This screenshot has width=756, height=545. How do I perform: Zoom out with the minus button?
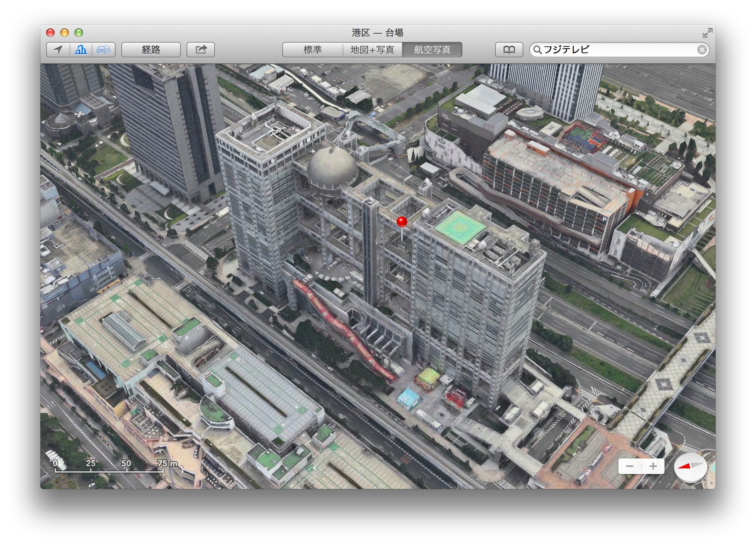point(630,466)
